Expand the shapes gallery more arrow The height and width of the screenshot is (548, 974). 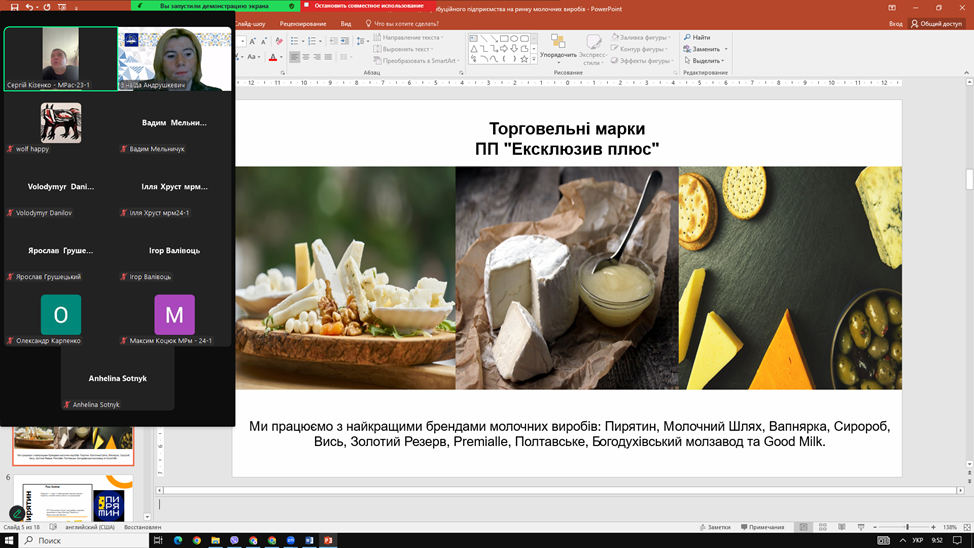pyautogui.click(x=534, y=60)
